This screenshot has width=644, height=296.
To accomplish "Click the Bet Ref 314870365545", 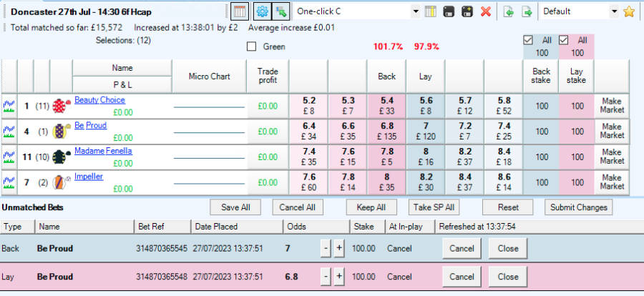I will (x=162, y=249).
